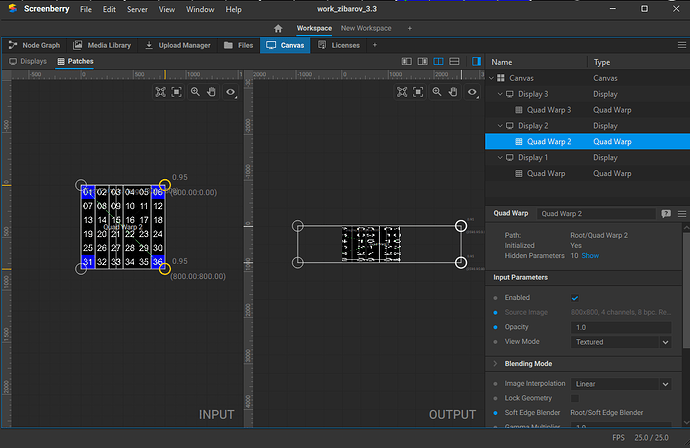
Task: Open the Image Interpolation dropdown
Action: tap(622, 383)
